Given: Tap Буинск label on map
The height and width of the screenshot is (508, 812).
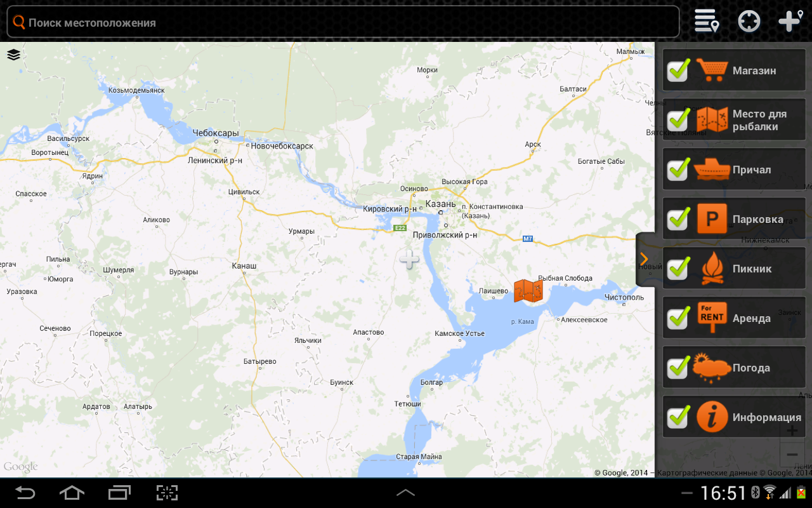Looking at the screenshot, I should point(341,382).
